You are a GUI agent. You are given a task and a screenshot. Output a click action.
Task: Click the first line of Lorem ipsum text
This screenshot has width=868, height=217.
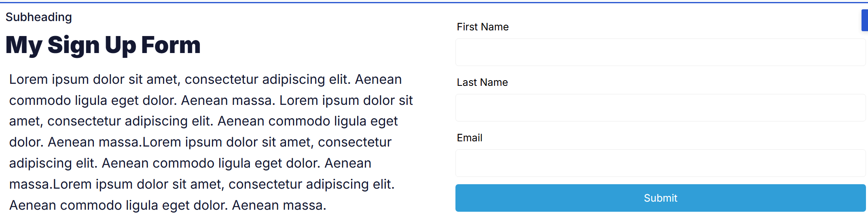[x=205, y=79]
